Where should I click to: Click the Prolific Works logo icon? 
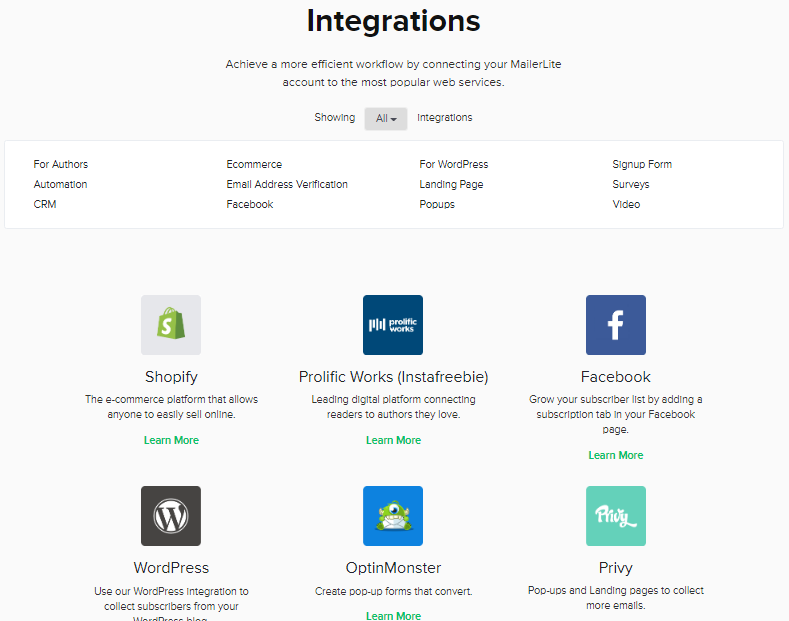coord(393,325)
